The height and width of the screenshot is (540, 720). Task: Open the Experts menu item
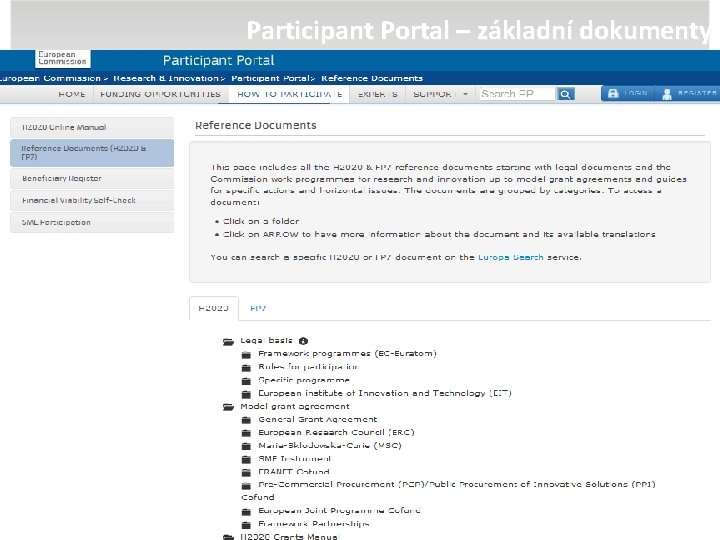(378, 94)
